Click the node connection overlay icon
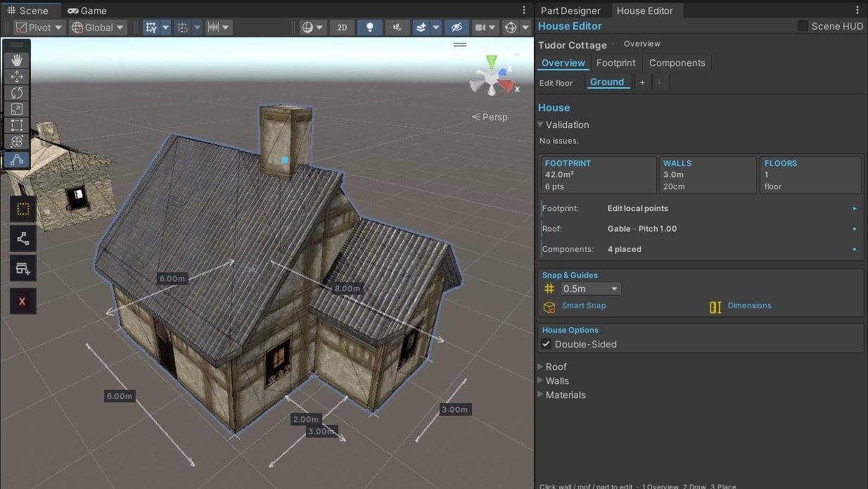868x489 pixels. pos(23,239)
